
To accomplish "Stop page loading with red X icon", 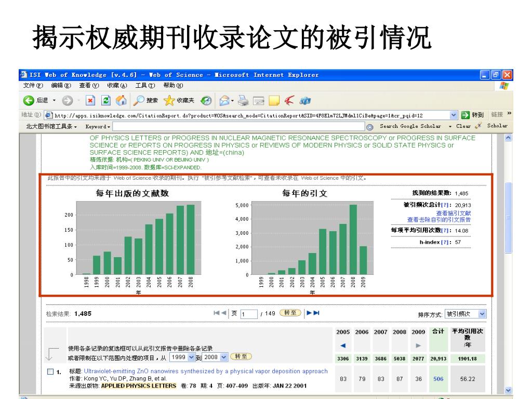I will (x=90, y=100).
